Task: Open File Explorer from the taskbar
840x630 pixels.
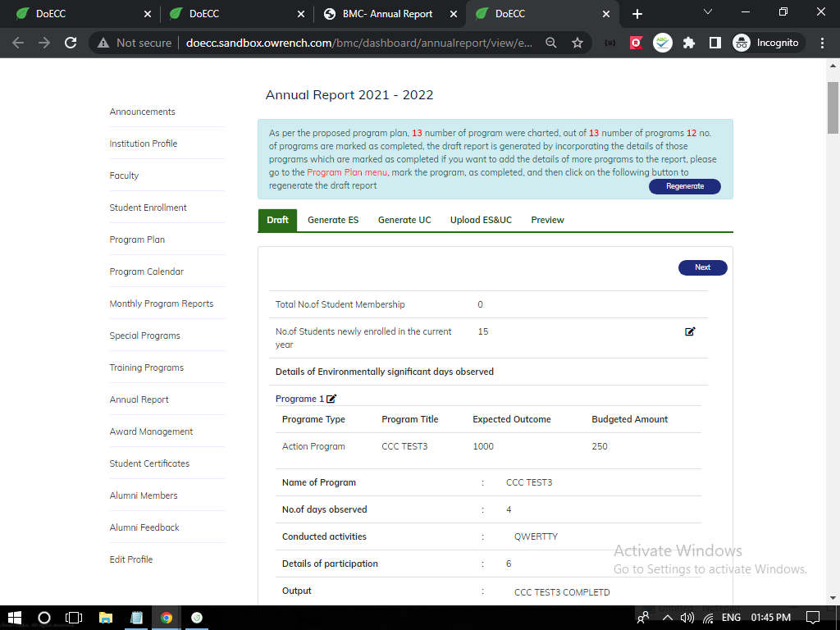Action: click(x=105, y=618)
